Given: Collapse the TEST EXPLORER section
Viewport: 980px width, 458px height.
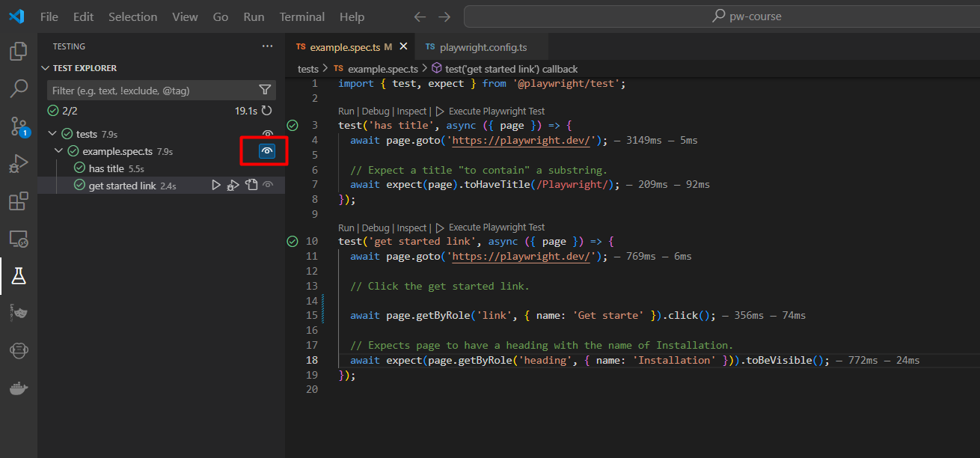Looking at the screenshot, I should tap(45, 68).
